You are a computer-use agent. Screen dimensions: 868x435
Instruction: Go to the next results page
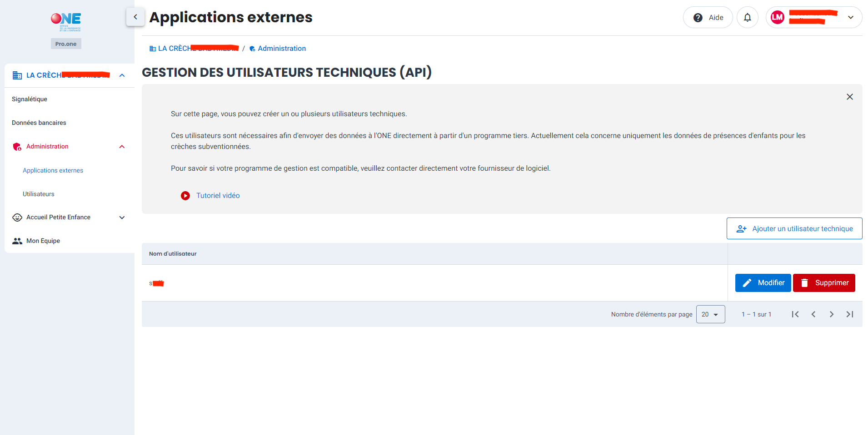coord(831,314)
